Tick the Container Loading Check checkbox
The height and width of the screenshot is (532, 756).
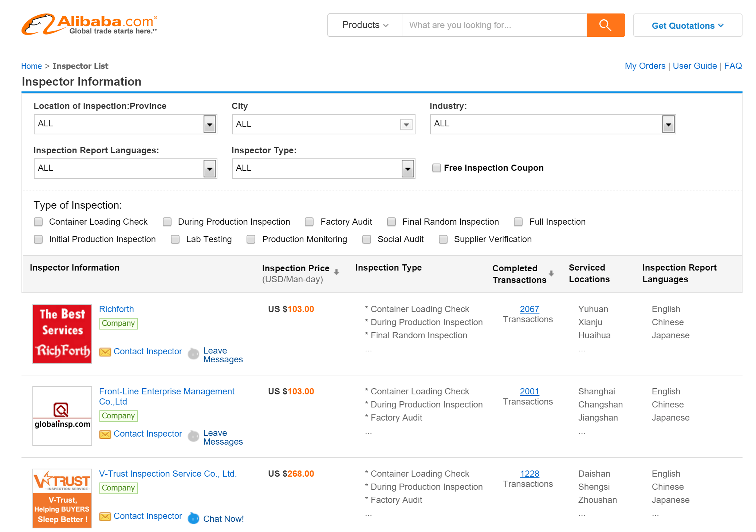point(38,222)
